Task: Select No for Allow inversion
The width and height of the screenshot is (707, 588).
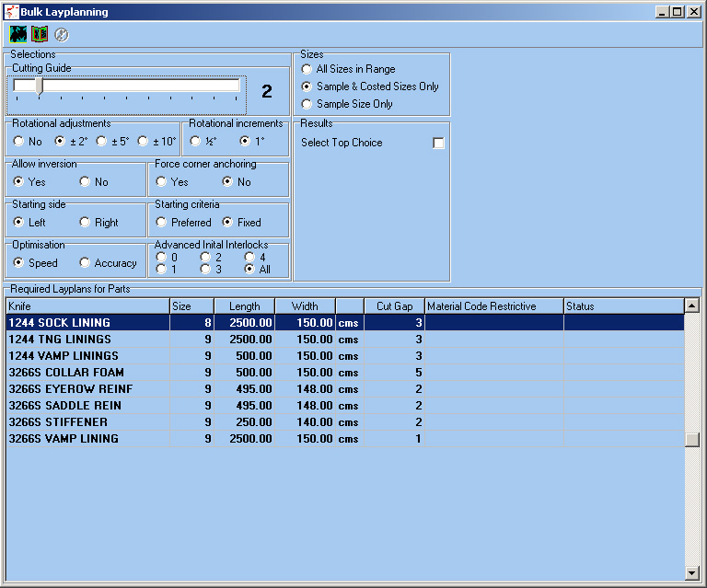Action: pyautogui.click(x=85, y=181)
